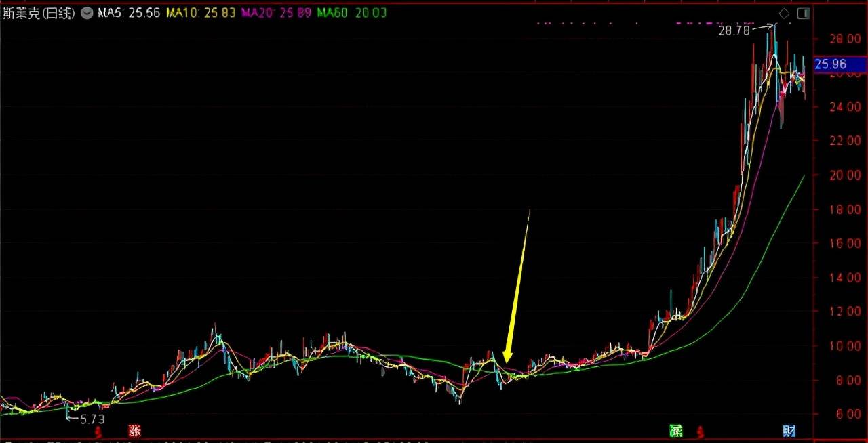Select the magenta MA20 indicator label
The width and height of the screenshot is (868, 443).
[x=276, y=13]
